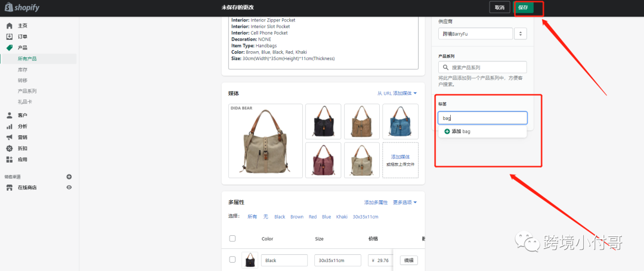Viewport: 644px width, 271px height.
Task: Click 添加多属性 link
Action: coord(376,203)
